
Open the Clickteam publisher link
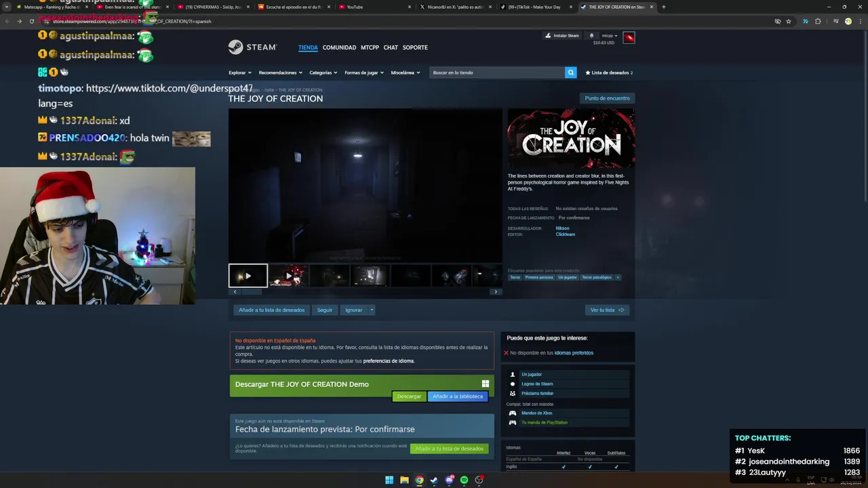click(566, 235)
